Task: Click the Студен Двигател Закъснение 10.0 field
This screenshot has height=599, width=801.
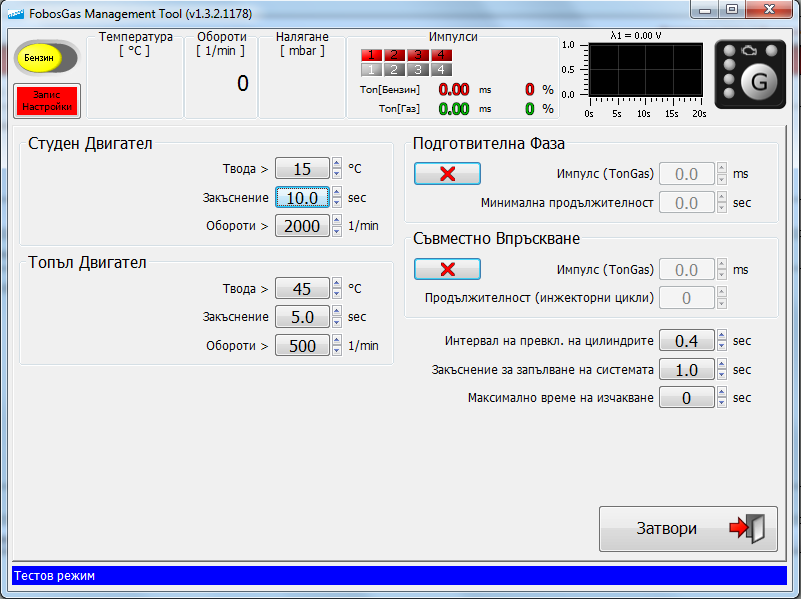Action: pyautogui.click(x=302, y=198)
